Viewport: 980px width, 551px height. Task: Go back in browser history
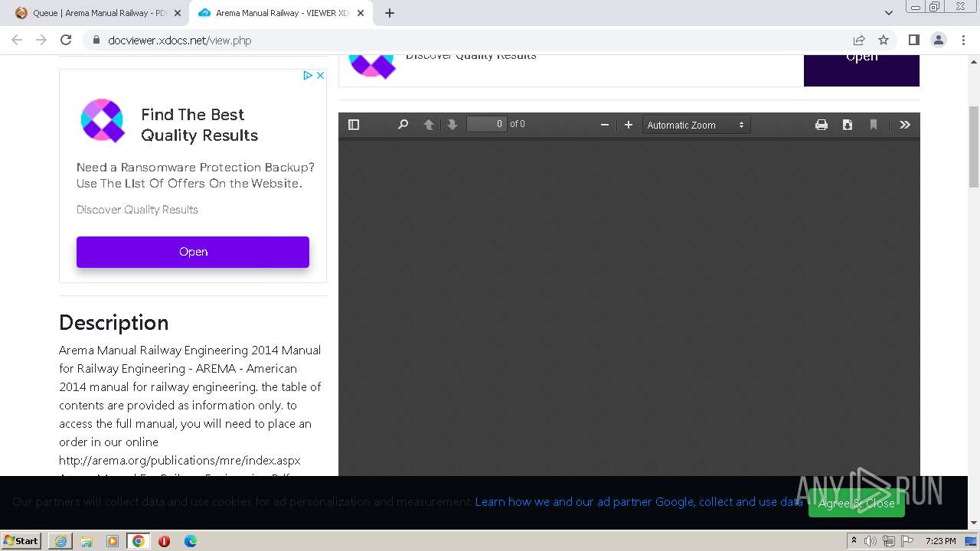click(x=17, y=40)
